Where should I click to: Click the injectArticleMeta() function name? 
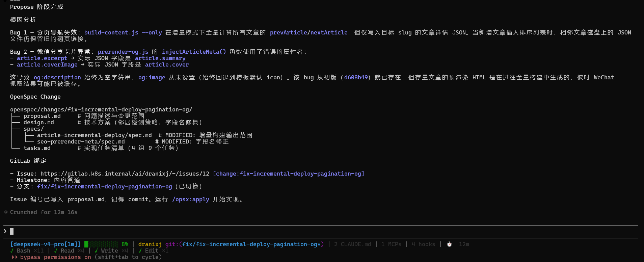pyautogui.click(x=194, y=52)
